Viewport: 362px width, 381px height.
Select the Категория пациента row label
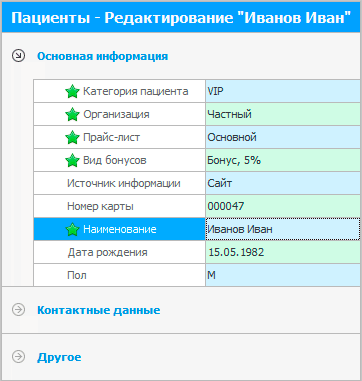[136, 91]
